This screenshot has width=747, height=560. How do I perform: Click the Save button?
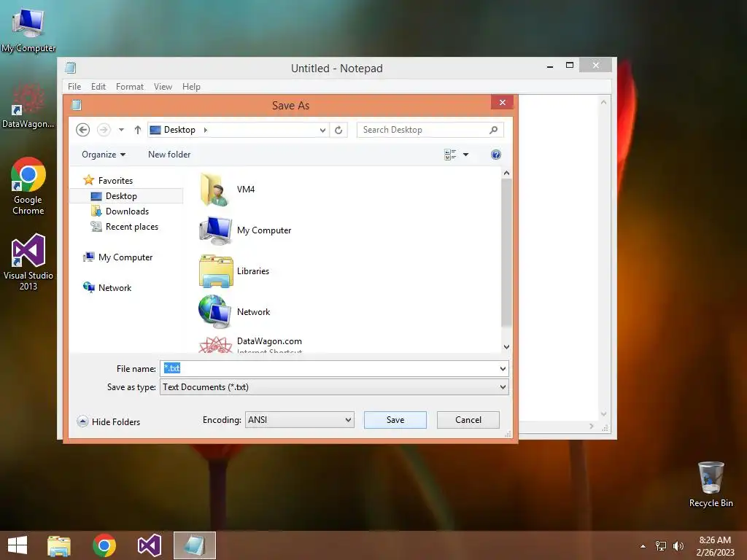click(395, 419)
